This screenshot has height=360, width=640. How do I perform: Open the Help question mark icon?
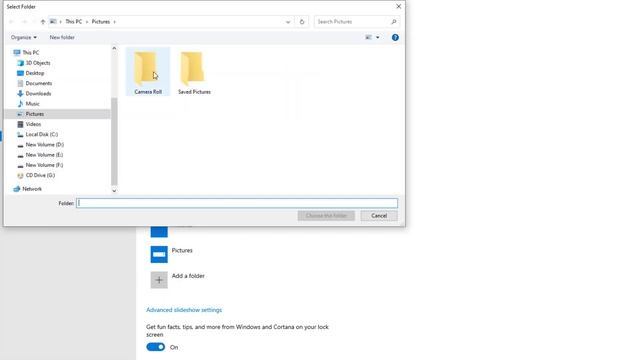tap(395, 38)
